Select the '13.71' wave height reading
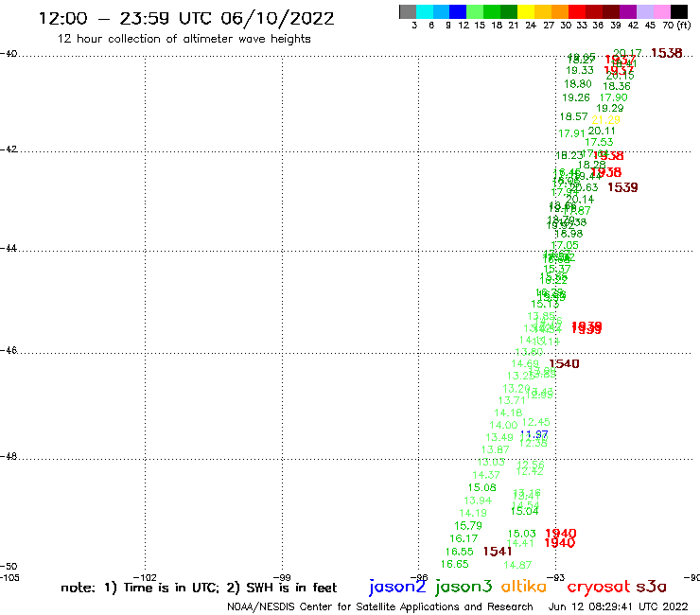The height and width of the screenshot is (615, 700). 512,400
